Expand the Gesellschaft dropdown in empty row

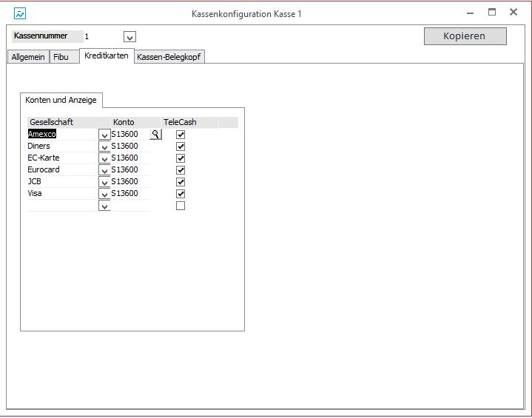tap(104, 206)
